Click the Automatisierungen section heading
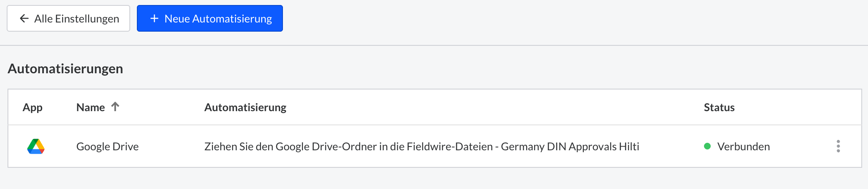 66,69
